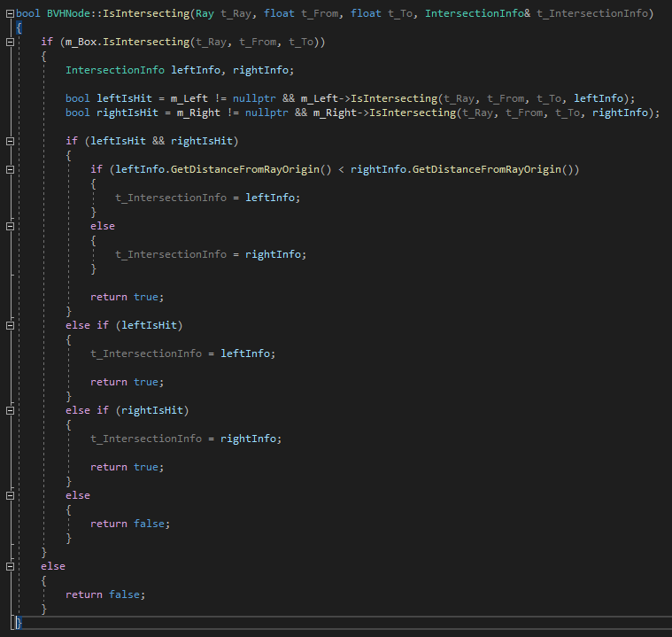Click the function's opening brace
The width and height of the screenshot is (672, 637).
19,27
